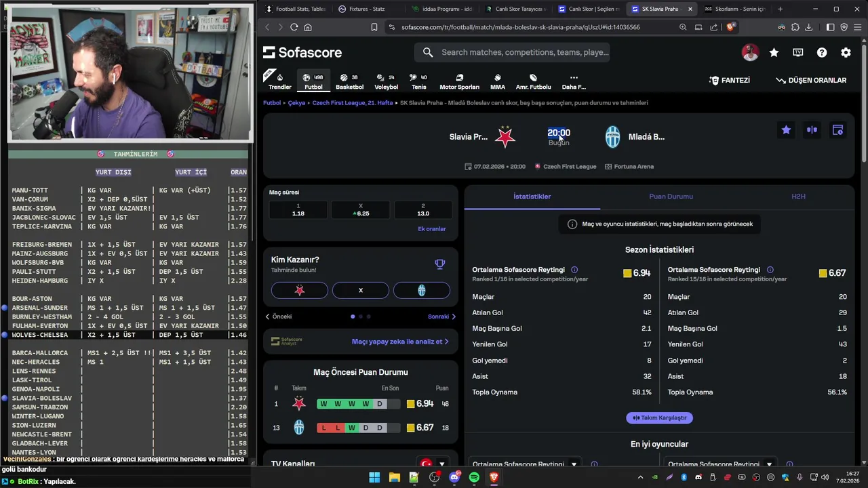868x488 pixels.
Task: Show hidden system tray icons
Action: tap(640, 477)
